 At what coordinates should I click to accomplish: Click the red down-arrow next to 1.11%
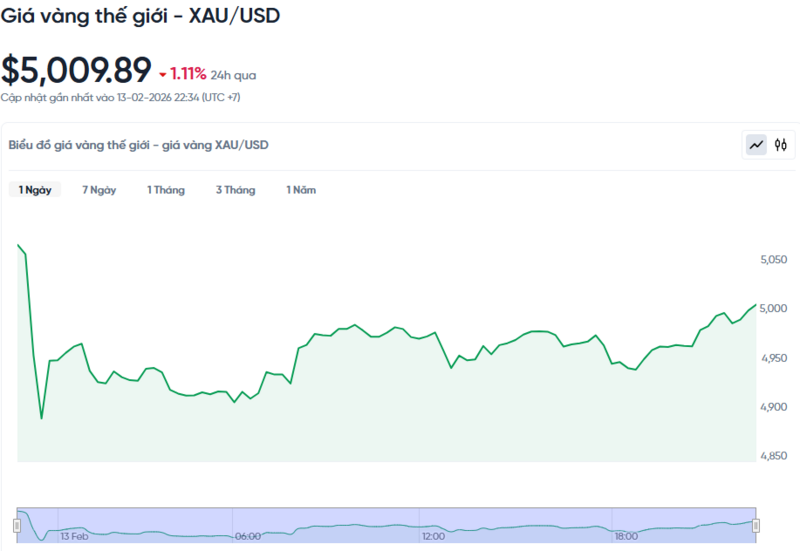pyautogui.click(x=162, y=74)
